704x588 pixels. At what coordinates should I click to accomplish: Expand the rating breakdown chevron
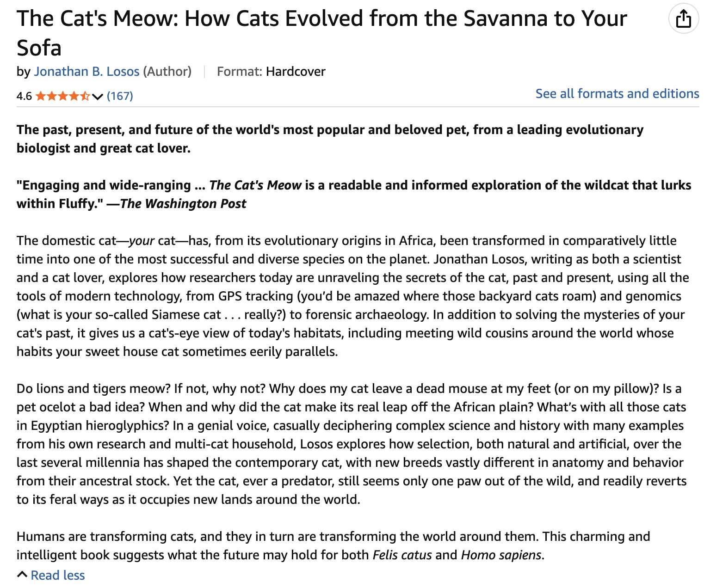coord(97,96)
